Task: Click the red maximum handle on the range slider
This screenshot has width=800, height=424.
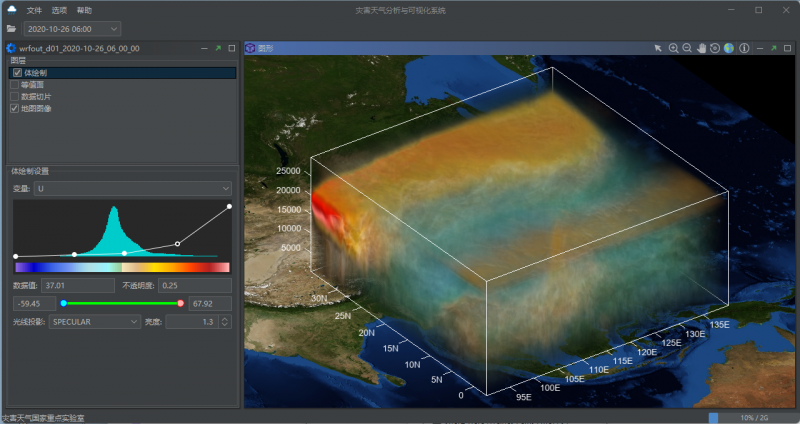Action: click(x=180, y=303)
